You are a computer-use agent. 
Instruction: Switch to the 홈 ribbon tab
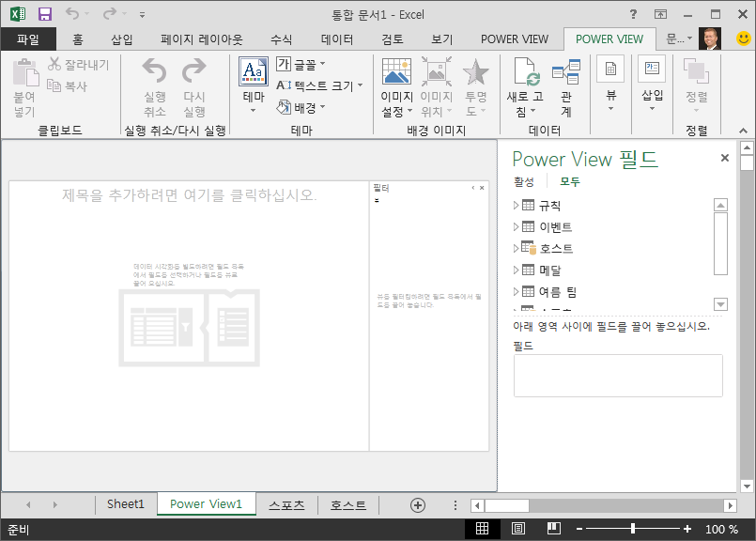coord(78,39)
